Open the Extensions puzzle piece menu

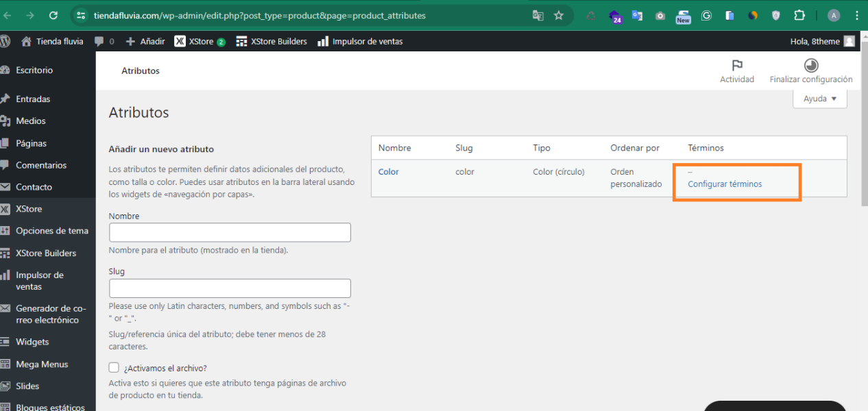[x=799, y=15]
